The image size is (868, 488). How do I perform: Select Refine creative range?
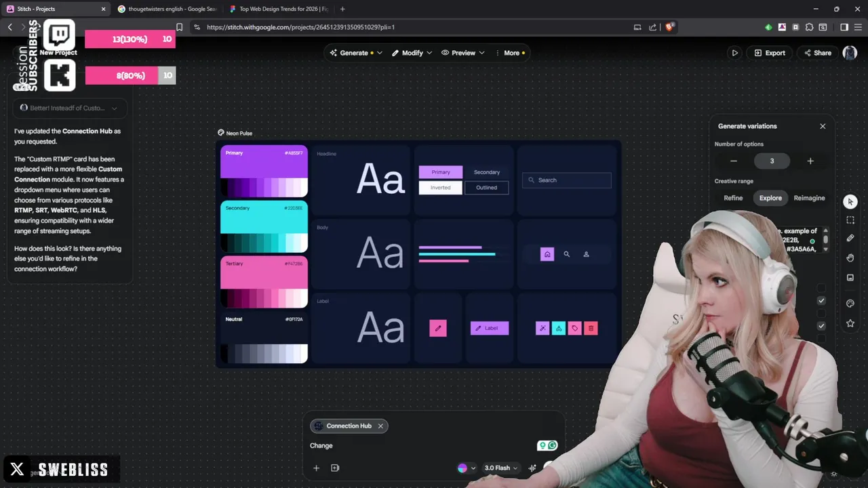733,198
